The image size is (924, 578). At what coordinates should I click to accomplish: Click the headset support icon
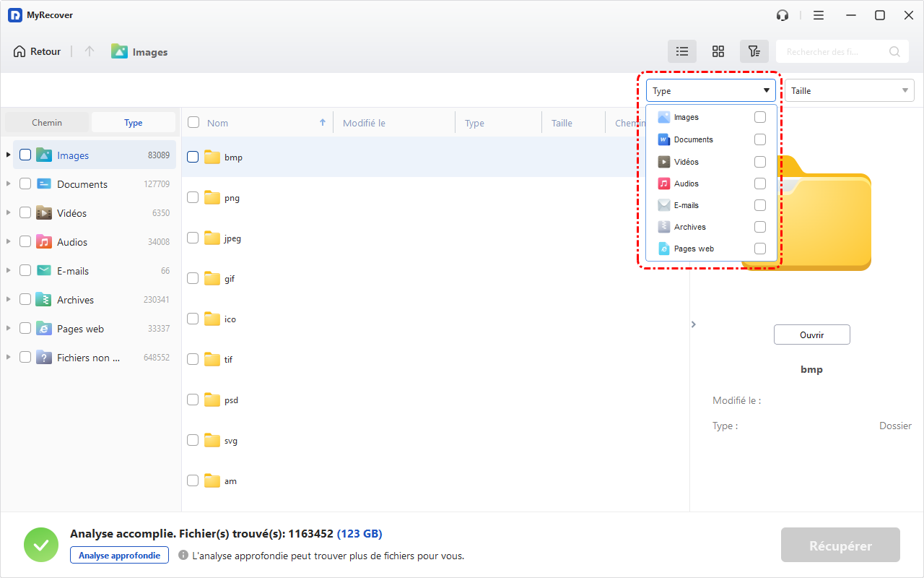click(x=782, y=15)
